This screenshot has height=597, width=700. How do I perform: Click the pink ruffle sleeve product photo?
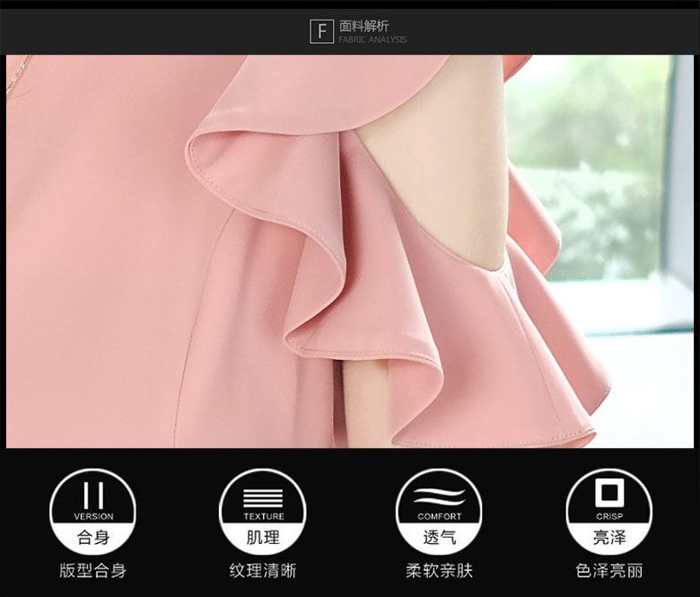click(350, 251)
